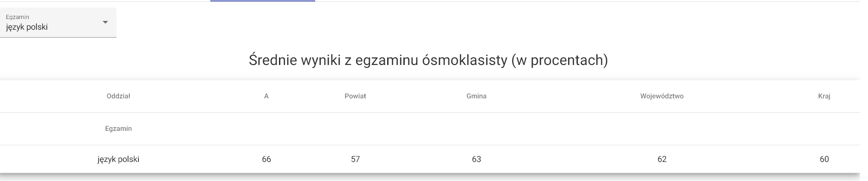Click the Egzamin row label in table
This screenshot has height=181, width=868.
[118, 129]
